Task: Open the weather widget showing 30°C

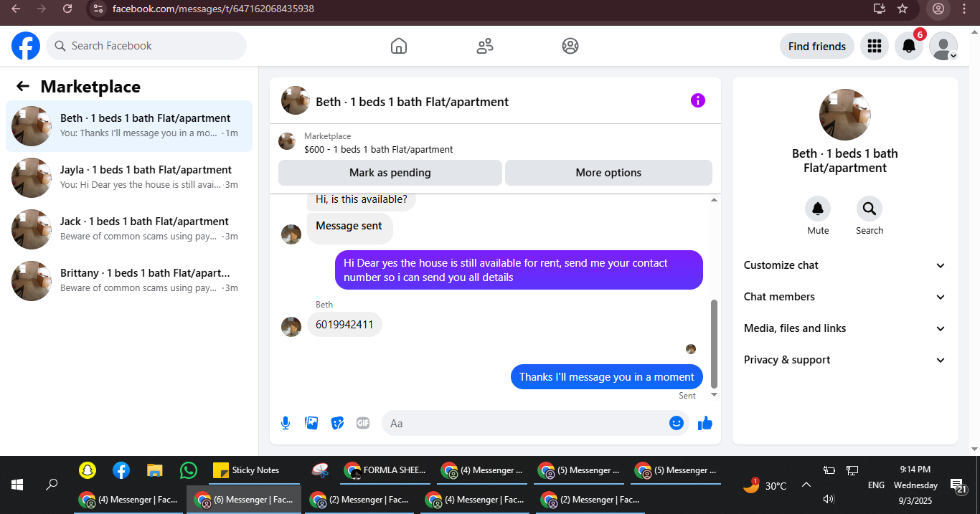Action: (765, 485)
